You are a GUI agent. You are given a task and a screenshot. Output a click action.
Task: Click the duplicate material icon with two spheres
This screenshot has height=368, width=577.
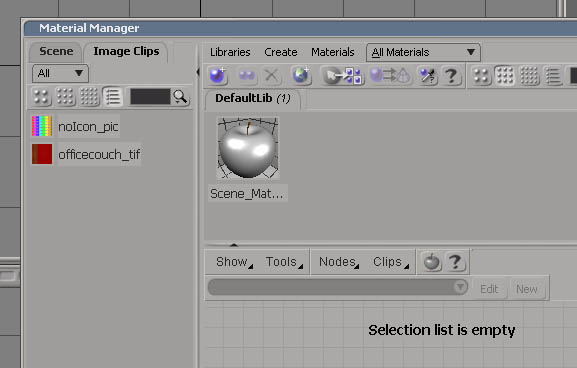[247, 76]
